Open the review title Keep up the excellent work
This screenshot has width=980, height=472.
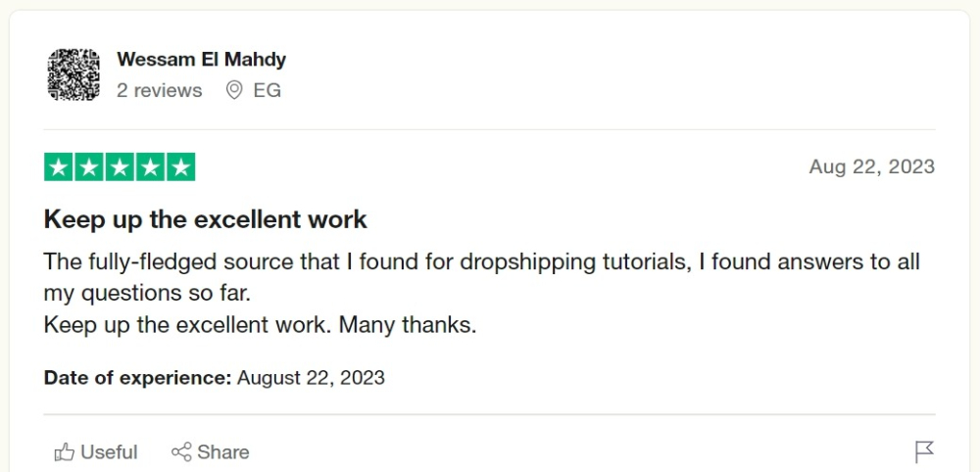tap(206, 219)
